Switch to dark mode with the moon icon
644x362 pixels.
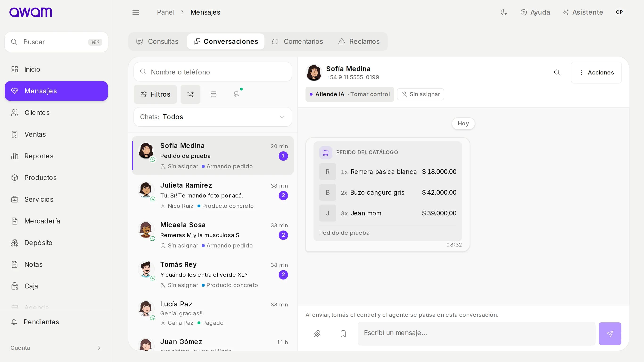click(504, 12)
